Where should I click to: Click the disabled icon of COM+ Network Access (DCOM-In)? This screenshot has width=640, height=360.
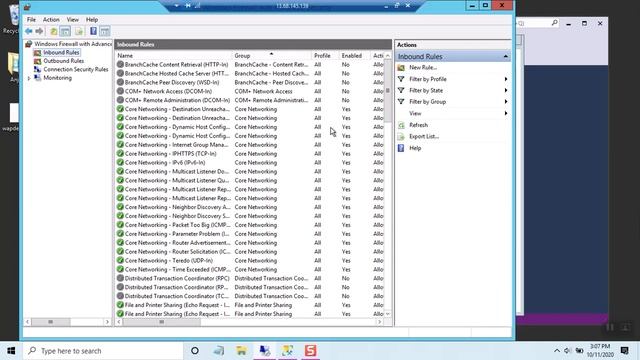tap(120, 91)
